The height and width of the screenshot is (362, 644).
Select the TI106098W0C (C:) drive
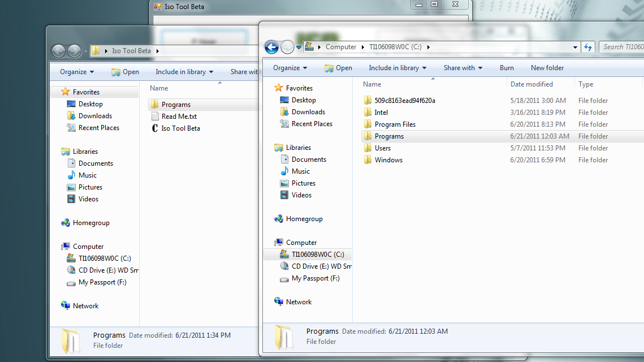(318, 254)
